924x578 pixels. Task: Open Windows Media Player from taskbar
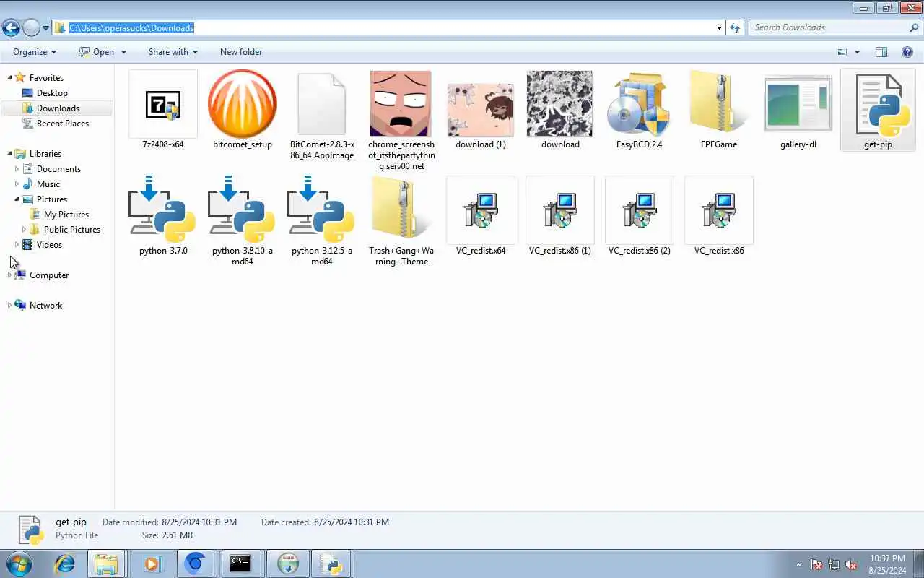152,564
